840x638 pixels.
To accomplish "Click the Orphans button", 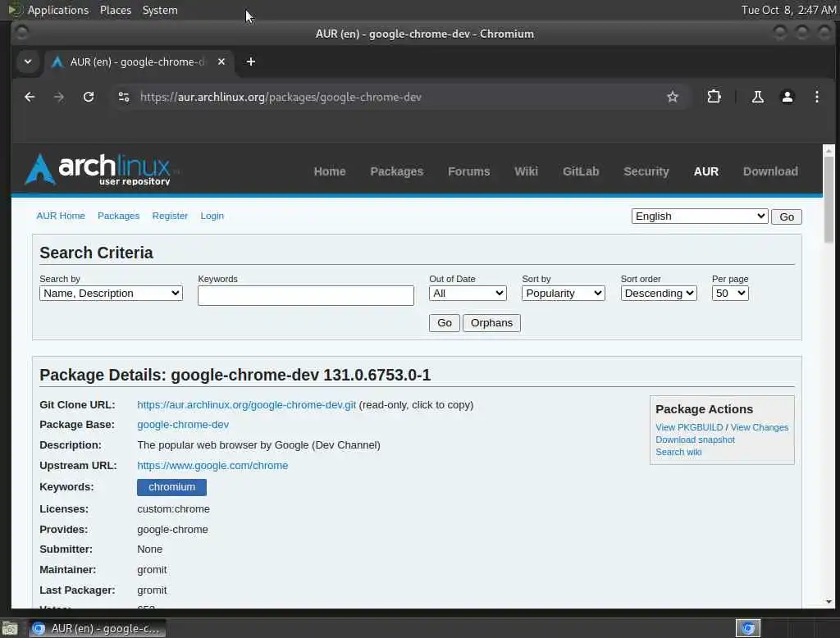I will click(x=491, y=323).
